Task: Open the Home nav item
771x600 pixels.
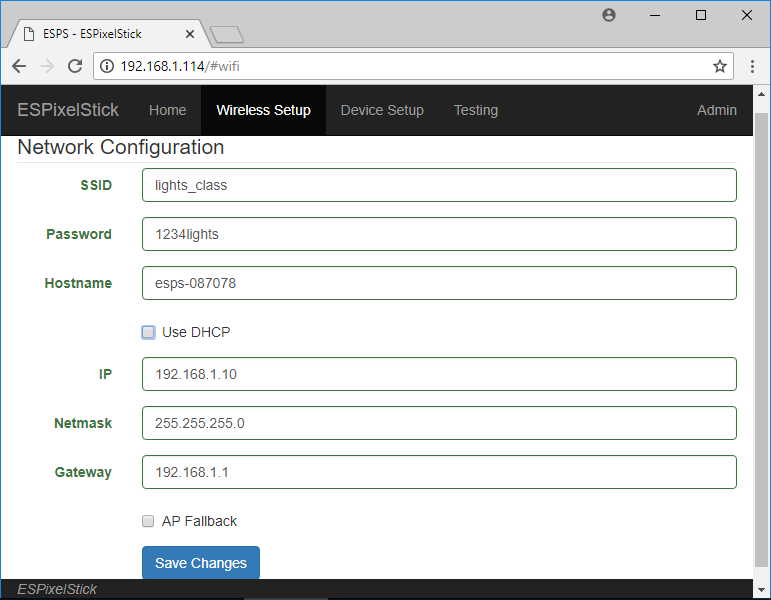Action: click(x=167, y=110)
